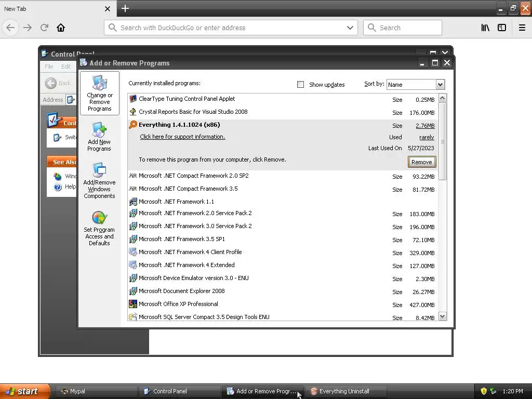
Task: Go to browser home page
Action: [x=61, y=28]
